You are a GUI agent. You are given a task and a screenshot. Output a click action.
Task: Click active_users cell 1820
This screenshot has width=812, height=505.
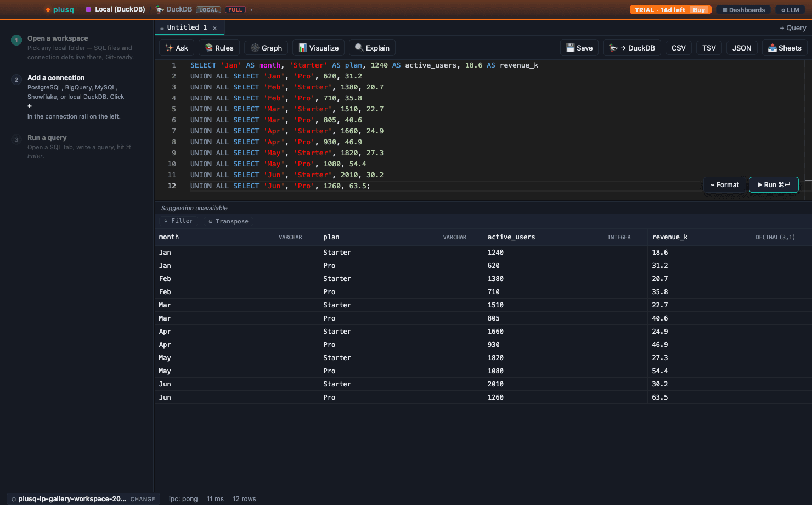(565, 358)
